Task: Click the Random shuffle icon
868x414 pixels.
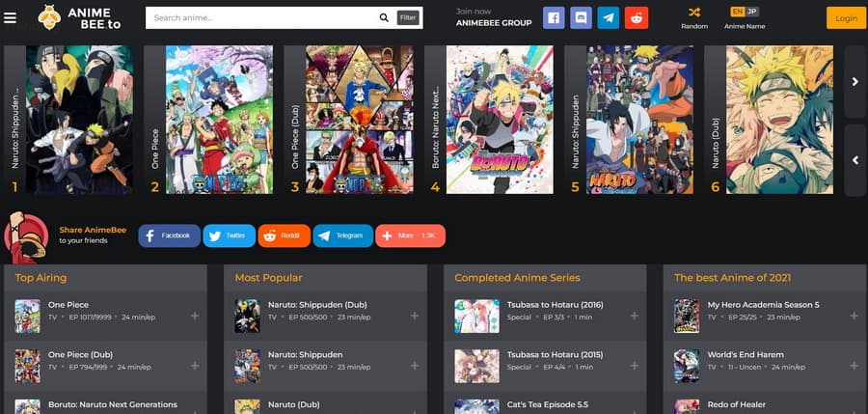Action: click(x=694, y=13)
